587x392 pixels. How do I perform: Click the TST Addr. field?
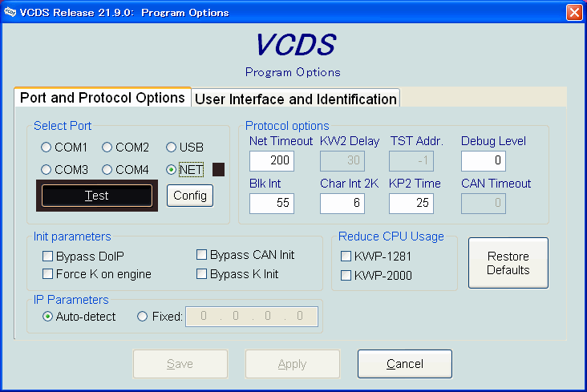click(411, 161)
